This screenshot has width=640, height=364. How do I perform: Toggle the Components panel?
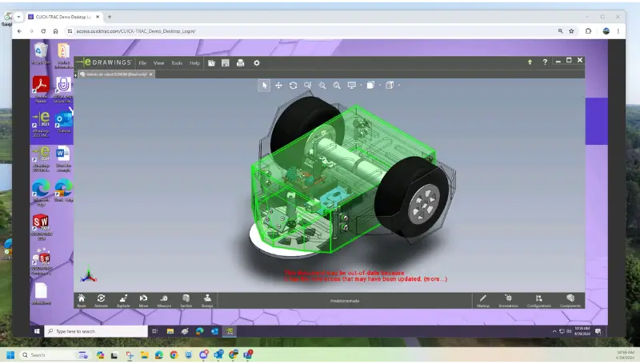point(570,301)
